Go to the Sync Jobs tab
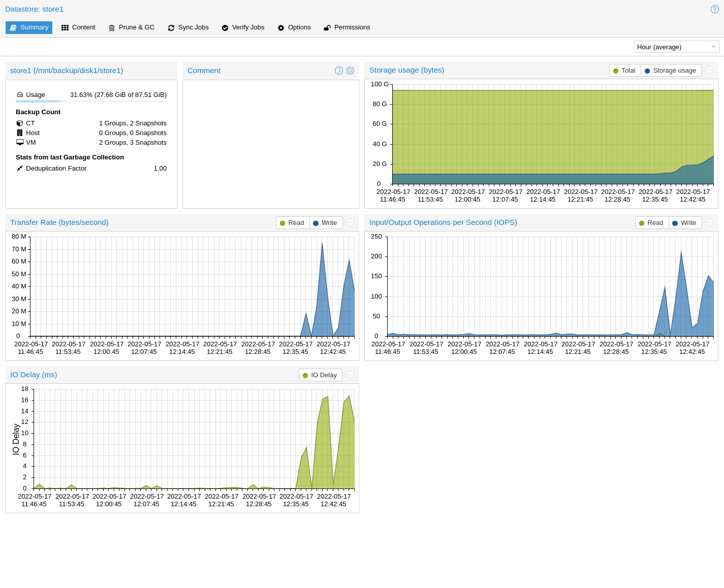724x588 pixels. point(188,27)
